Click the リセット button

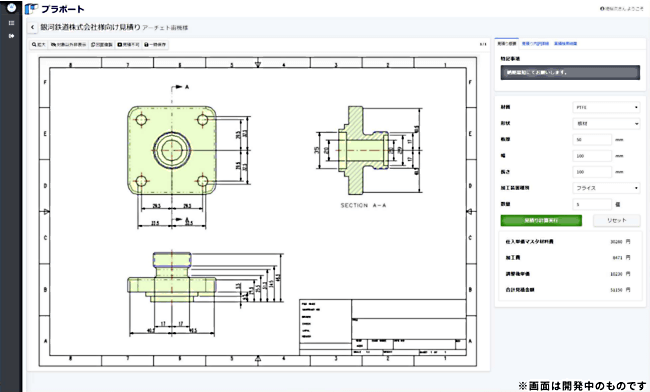[x=616, y=220]
